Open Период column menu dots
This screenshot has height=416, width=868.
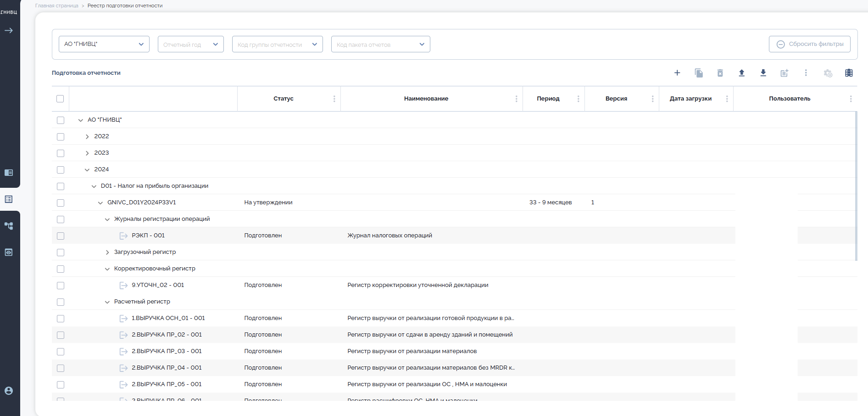(x=579, y=99)
